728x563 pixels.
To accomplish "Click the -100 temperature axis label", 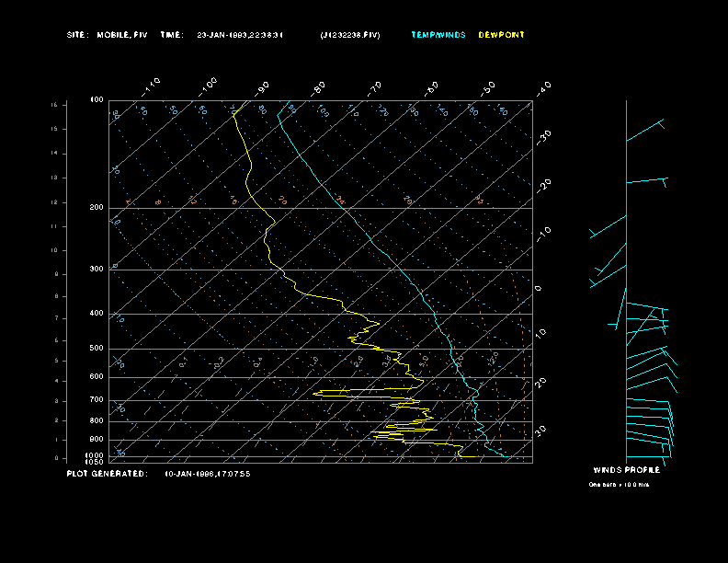I will [x=207, y=86].
